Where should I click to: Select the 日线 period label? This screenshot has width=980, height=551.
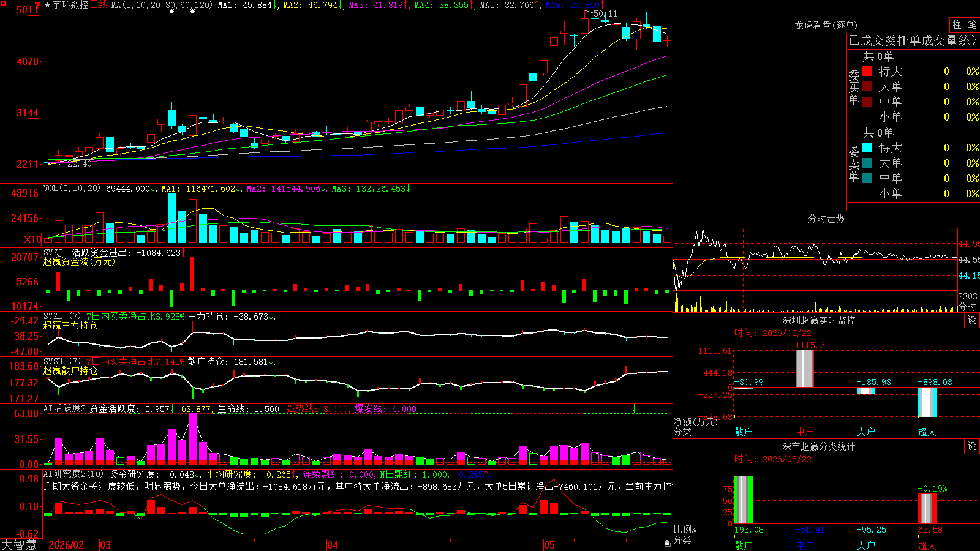click(x=99, y=5)
